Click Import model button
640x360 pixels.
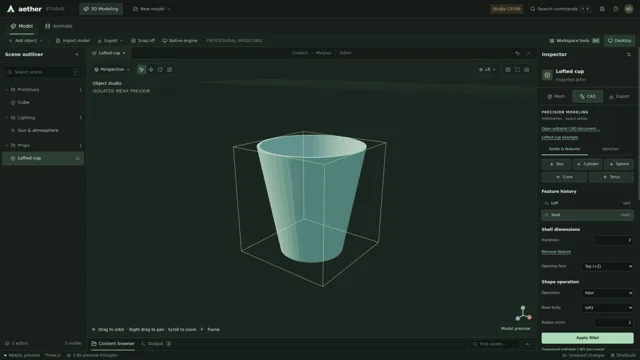tap(73, 41)
